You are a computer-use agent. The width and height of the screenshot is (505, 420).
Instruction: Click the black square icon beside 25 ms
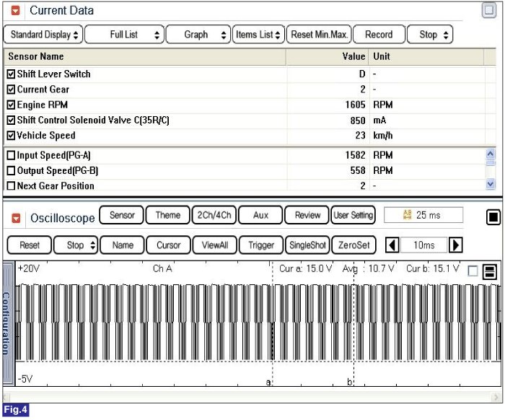(493, 217)
